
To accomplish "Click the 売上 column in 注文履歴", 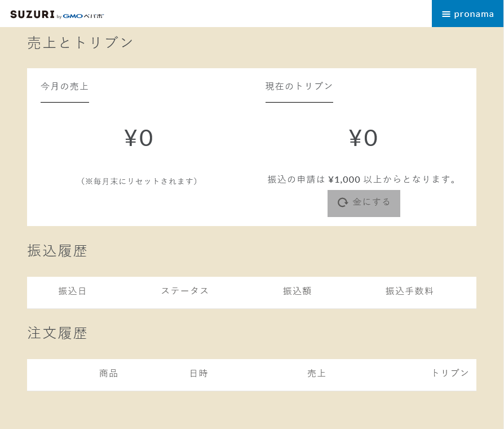I will [x=317, y=374].
